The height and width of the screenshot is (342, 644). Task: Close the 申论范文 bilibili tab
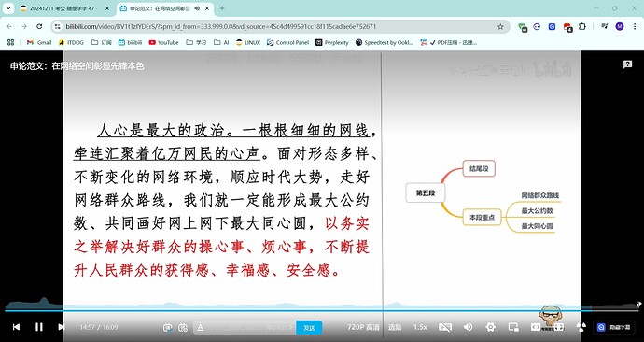pyautogui.click(x=207, y=8)
